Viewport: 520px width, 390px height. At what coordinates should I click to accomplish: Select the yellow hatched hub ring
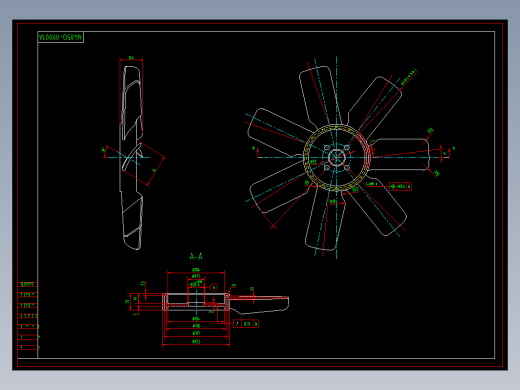coord(336,158)
